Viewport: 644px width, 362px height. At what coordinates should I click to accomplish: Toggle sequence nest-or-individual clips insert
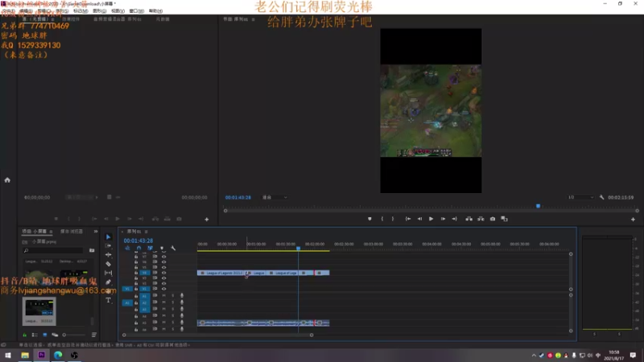(x=127, y=248)
